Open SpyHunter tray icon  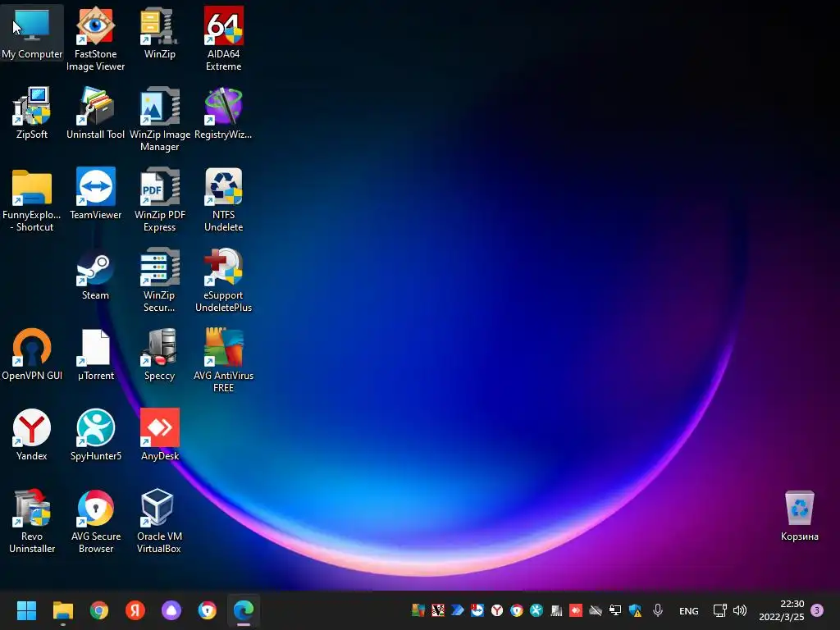coord(536,610)
